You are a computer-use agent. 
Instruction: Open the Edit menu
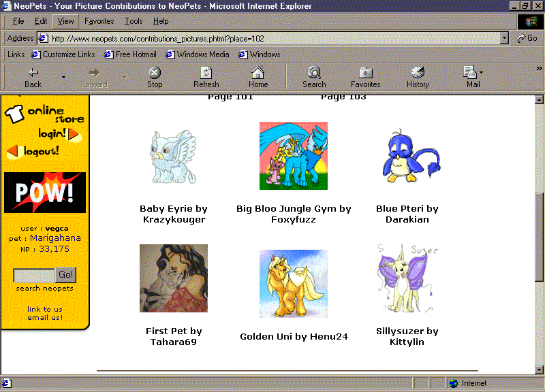[x=41, y=21]
